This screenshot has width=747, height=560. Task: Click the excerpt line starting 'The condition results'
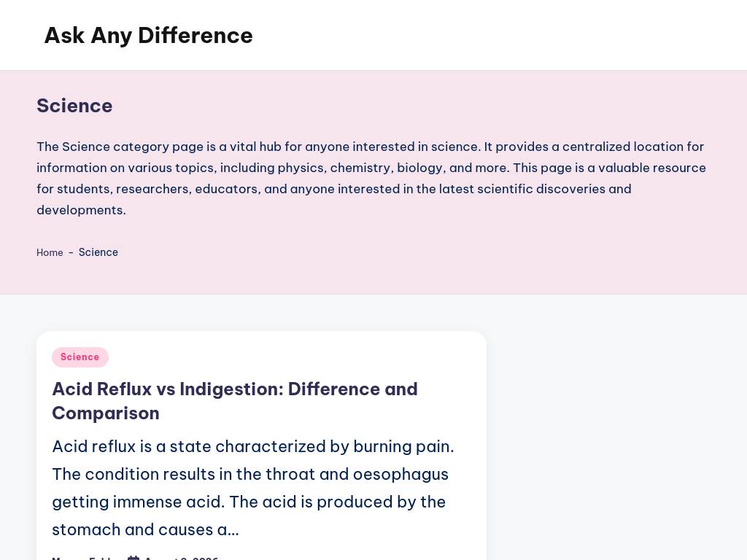point(250,474)
